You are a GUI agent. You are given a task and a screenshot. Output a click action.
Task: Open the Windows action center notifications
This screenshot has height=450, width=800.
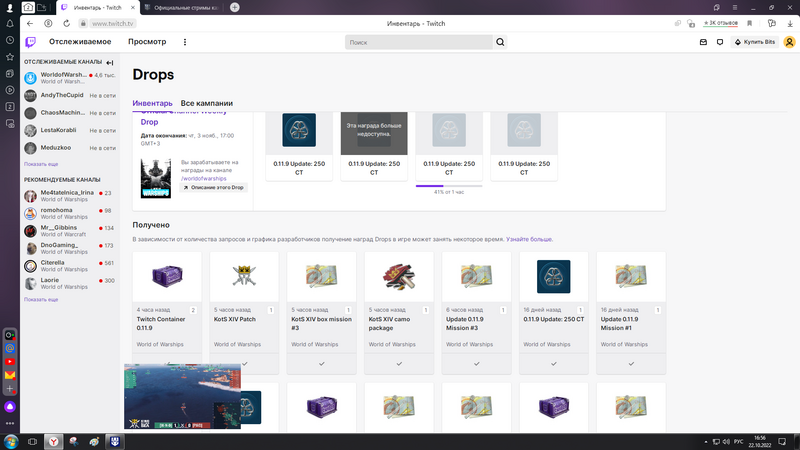coord(782,442)
